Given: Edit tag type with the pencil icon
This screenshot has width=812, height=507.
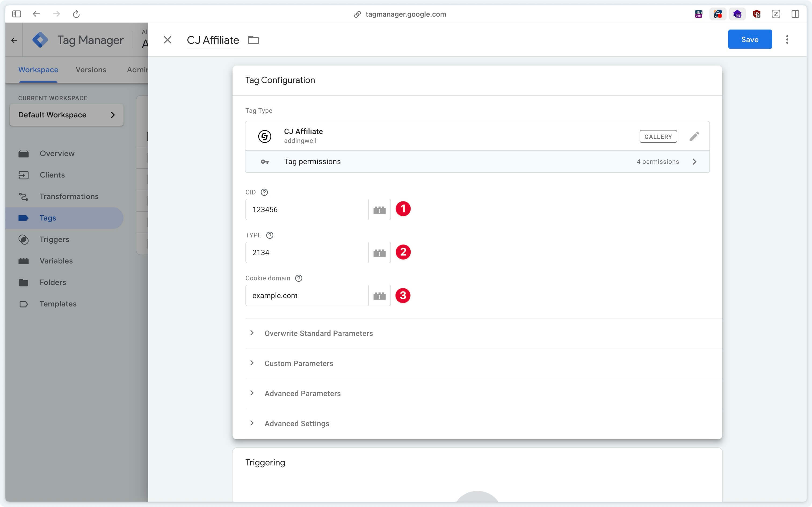Looking at the screenshot, I should click(694, 136).
